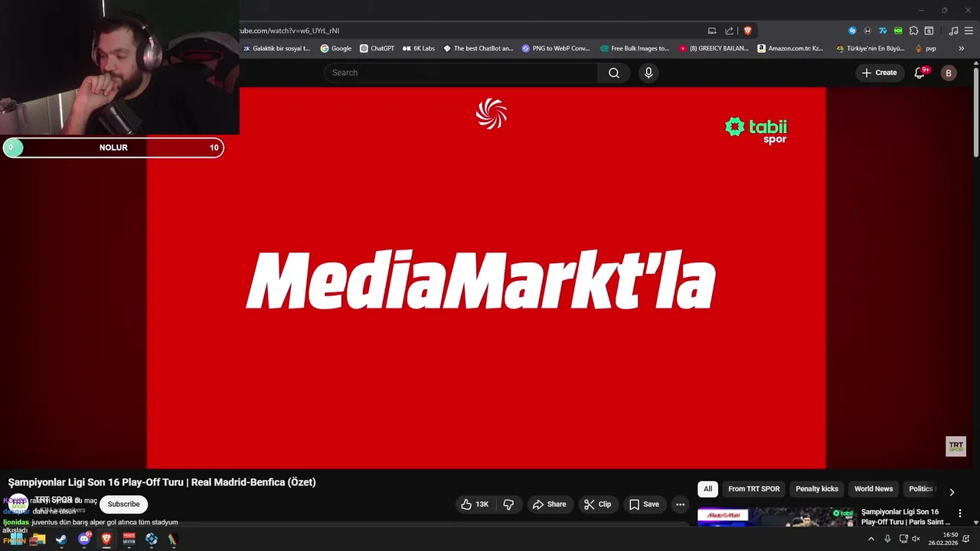Screen dimensions: 980x551
Task: Open Galaktik bir sosyal bookmark
Action: click(x=276, y=48)
